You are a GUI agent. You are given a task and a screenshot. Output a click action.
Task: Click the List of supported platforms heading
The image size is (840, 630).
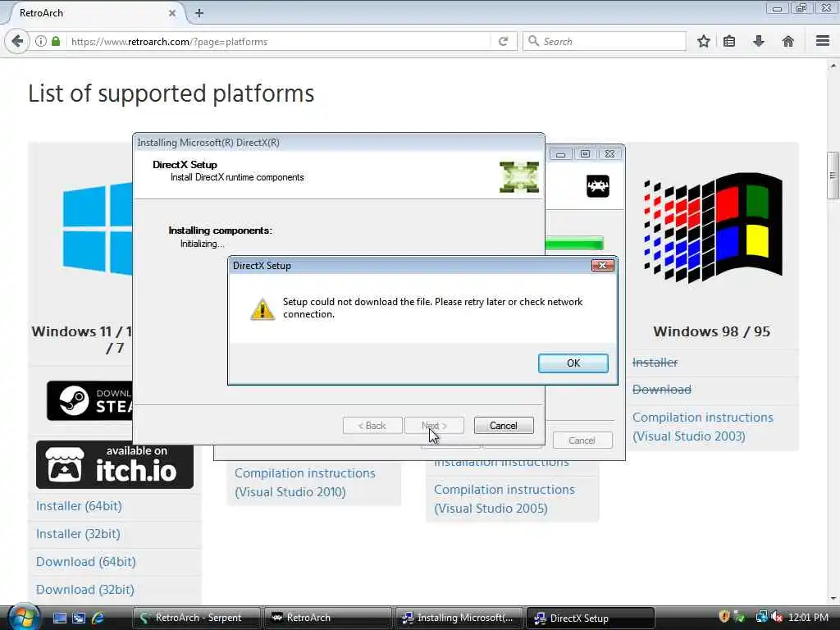pos(171,94)
